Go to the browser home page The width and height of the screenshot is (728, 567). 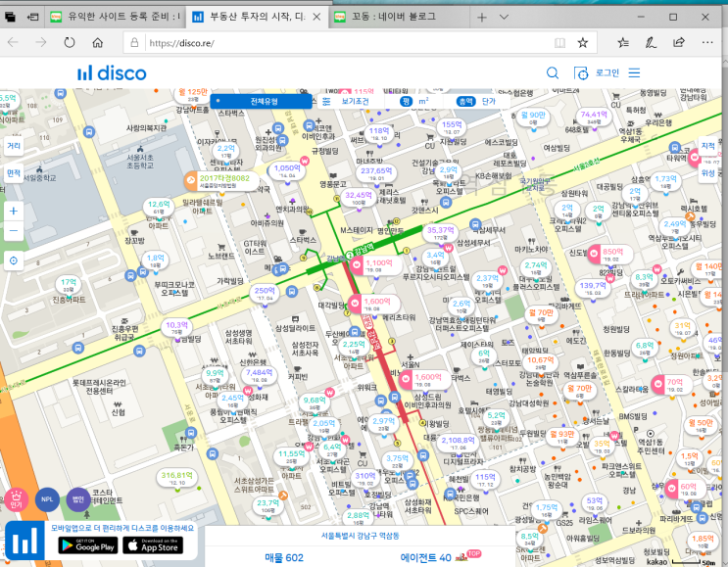pyautogui.click(x=98, y=43)
